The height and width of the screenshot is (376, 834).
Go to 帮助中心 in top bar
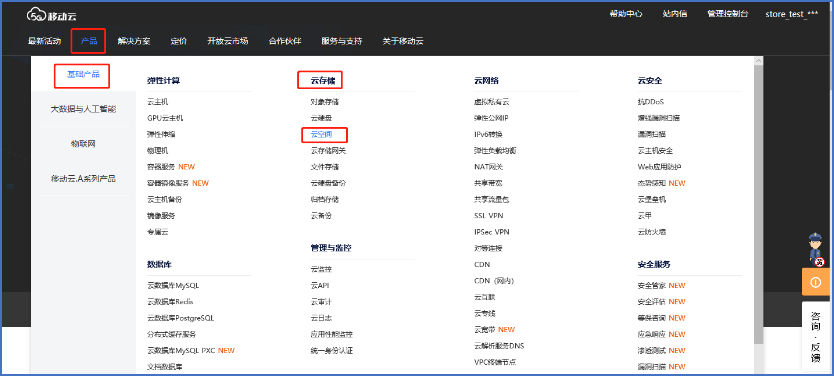(626, 14)
